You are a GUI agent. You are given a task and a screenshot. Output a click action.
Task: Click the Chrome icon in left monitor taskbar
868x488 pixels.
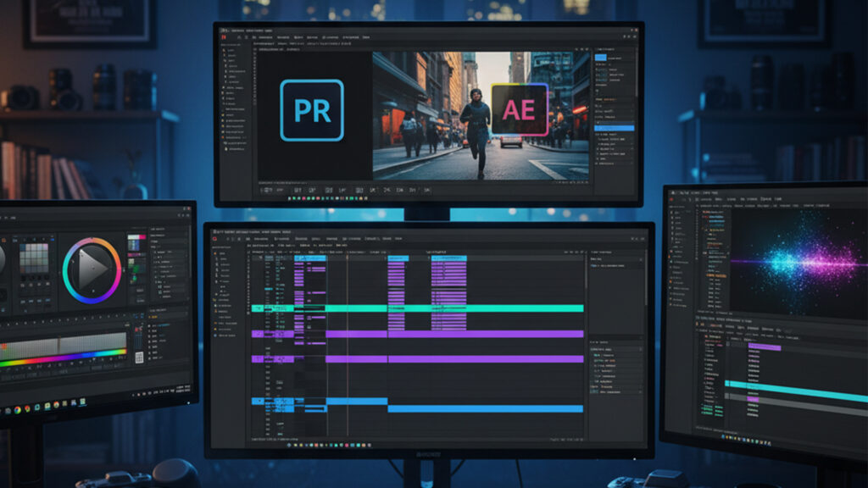(17, 410)
